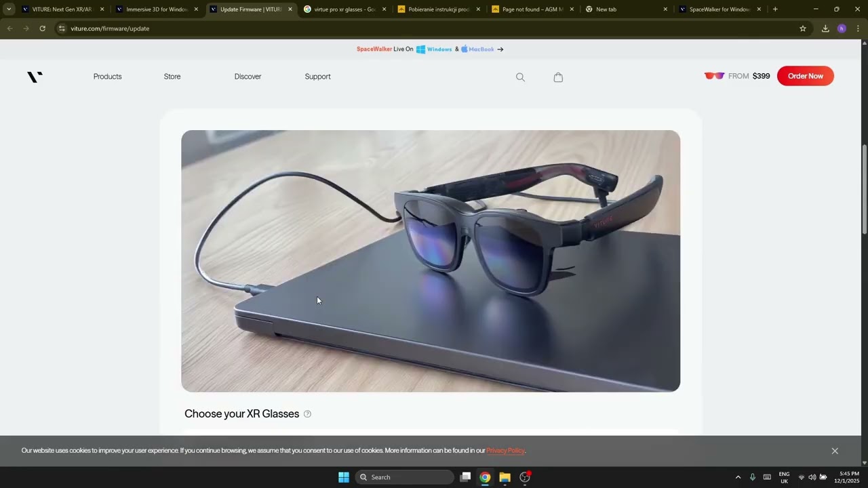The image size is (868, 488).
Task: Bookmark this page with the star icon
Action: tap(803, 28)
